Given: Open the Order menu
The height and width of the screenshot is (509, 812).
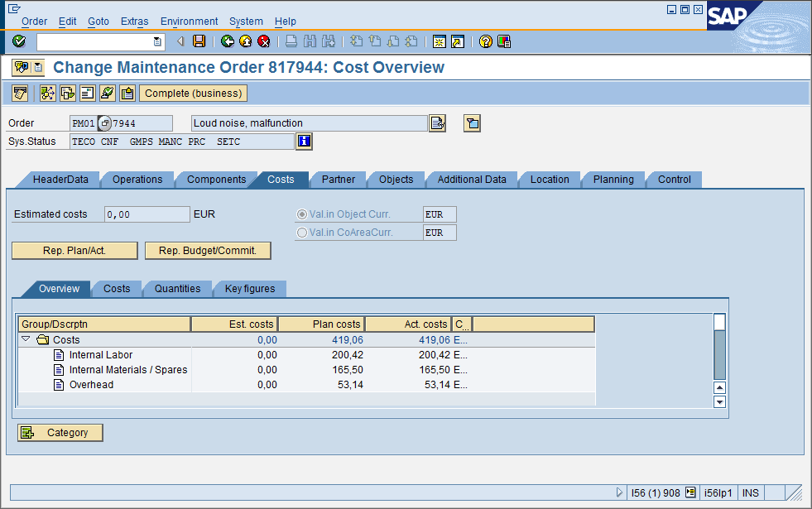Looking at the screenshot, I should 34,22.
